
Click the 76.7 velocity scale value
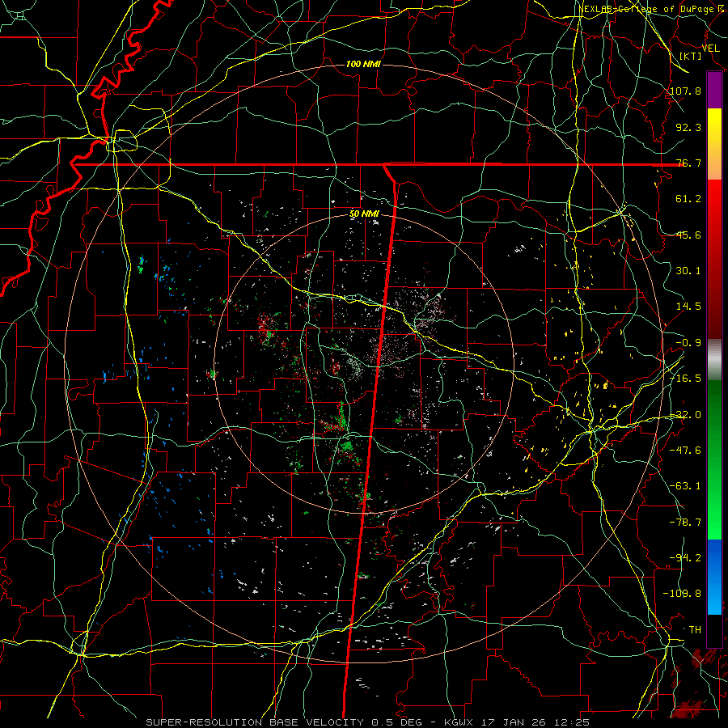coord(688,163)
